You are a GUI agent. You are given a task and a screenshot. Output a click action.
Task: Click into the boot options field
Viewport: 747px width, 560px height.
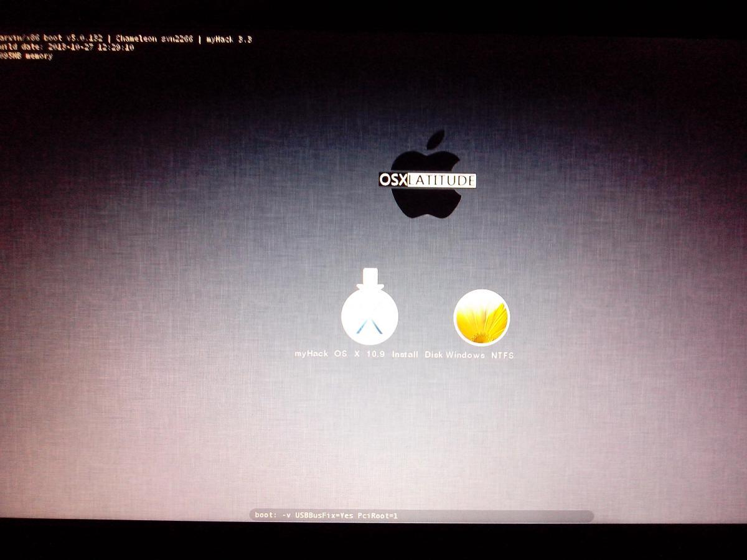[x=421, y=516]
